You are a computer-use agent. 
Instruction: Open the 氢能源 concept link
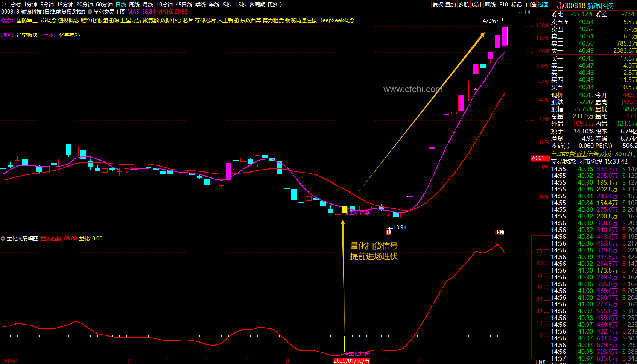(x=111, y=20)
